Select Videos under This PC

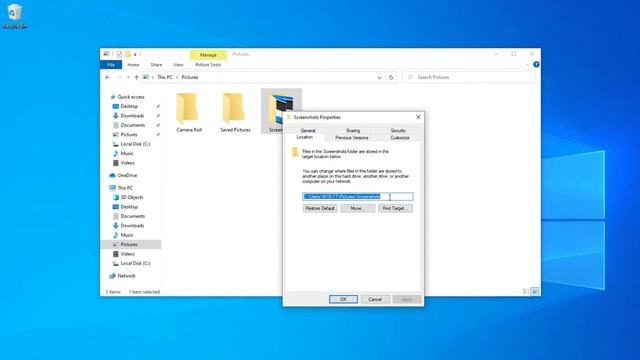point(127,253)
